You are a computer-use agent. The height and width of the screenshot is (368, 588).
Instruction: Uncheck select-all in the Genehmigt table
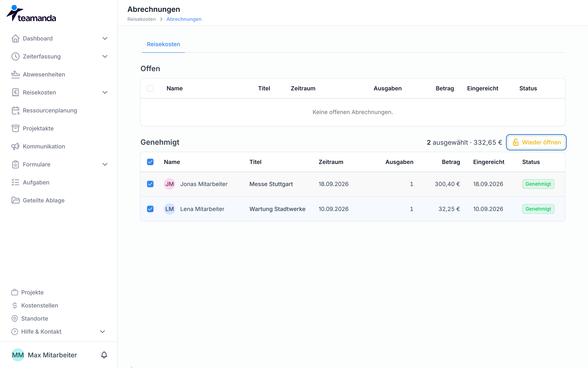(150, 162)
